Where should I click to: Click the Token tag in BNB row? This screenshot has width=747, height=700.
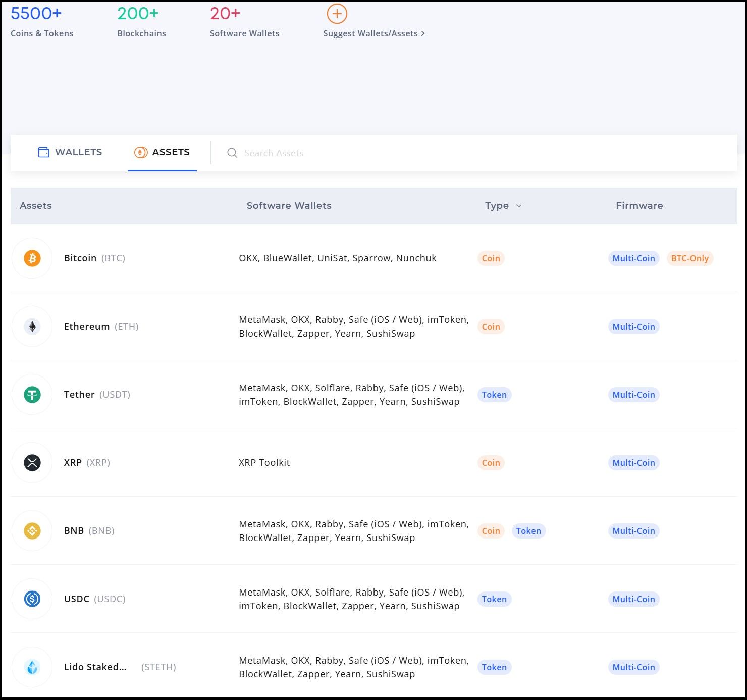528,531
